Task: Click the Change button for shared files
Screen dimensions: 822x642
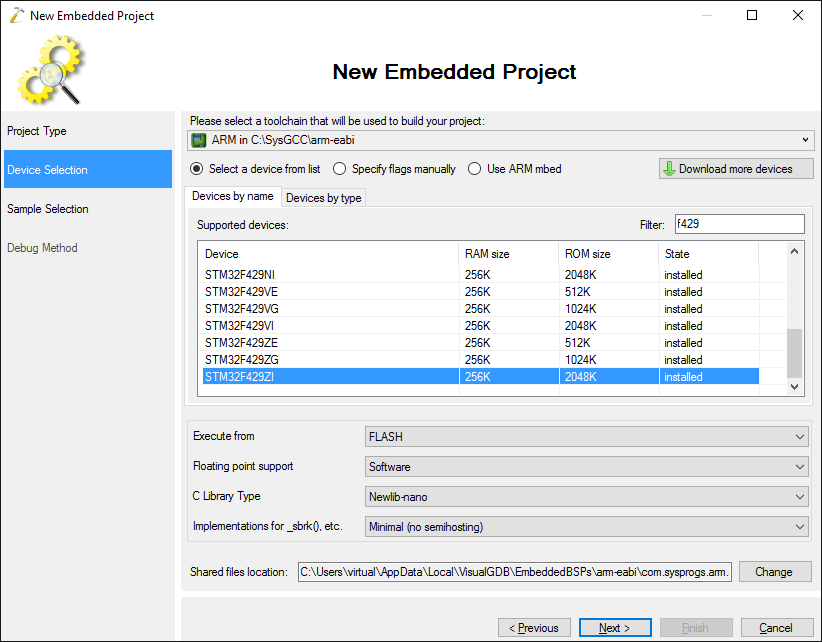Action: point(775,572)
